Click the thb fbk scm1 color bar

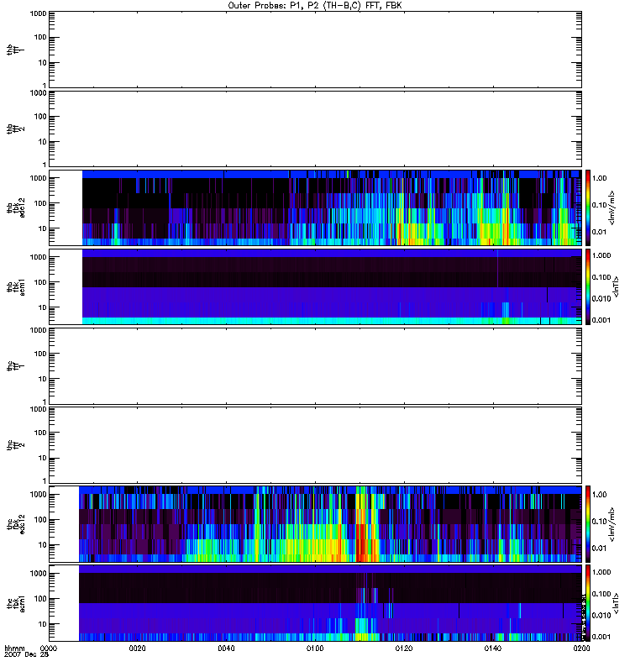pyautogui.click(x=588, y=286)
